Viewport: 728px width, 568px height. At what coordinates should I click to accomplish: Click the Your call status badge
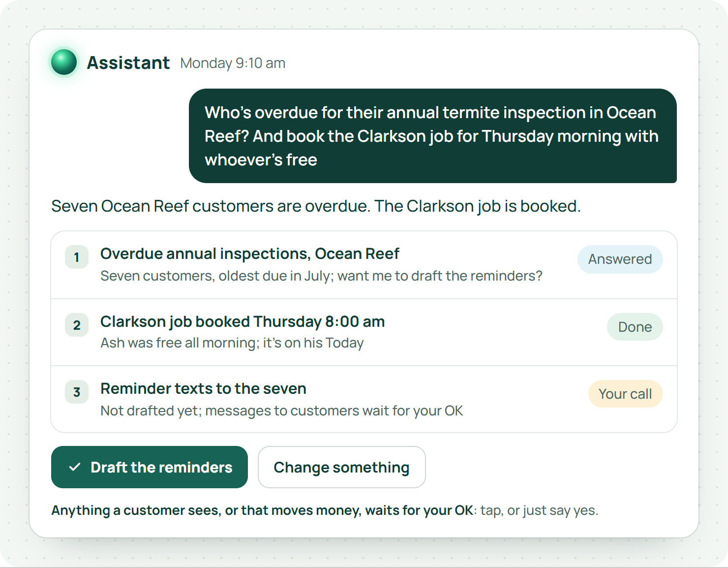click(x=625, y=394)
